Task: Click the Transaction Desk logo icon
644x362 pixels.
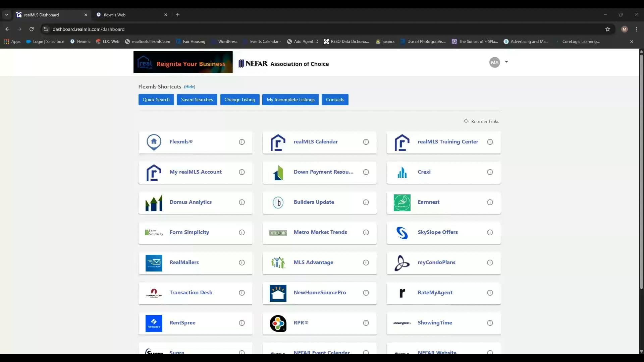Action: coord(154,293)
